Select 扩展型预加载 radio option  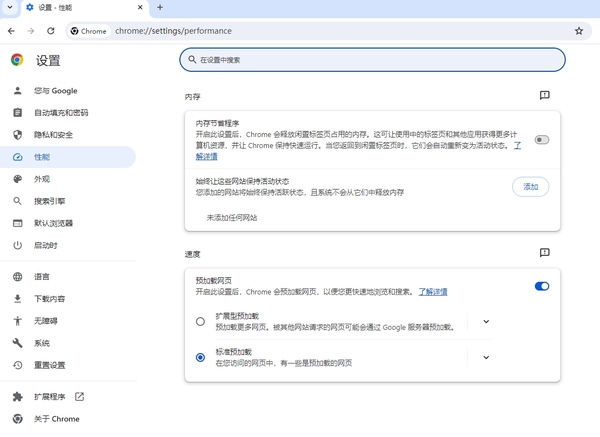tap(201, 321)
